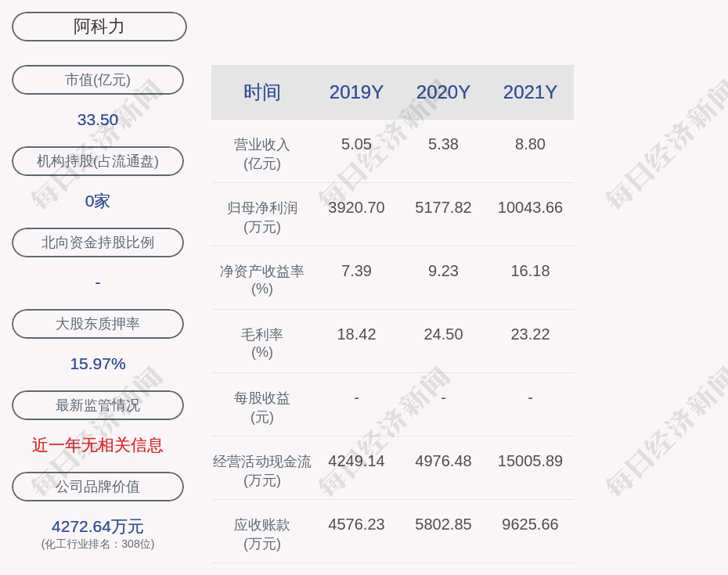This screenshot has height=575, width=728.
Task: Select 2019 revenue value 5.05
Action: (356, 144)
